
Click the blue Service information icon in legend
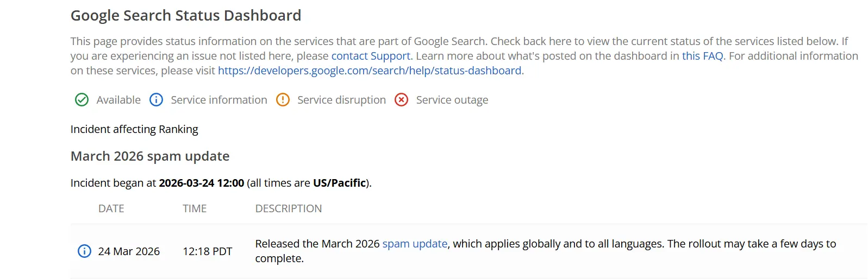click(x=156, y=100)
